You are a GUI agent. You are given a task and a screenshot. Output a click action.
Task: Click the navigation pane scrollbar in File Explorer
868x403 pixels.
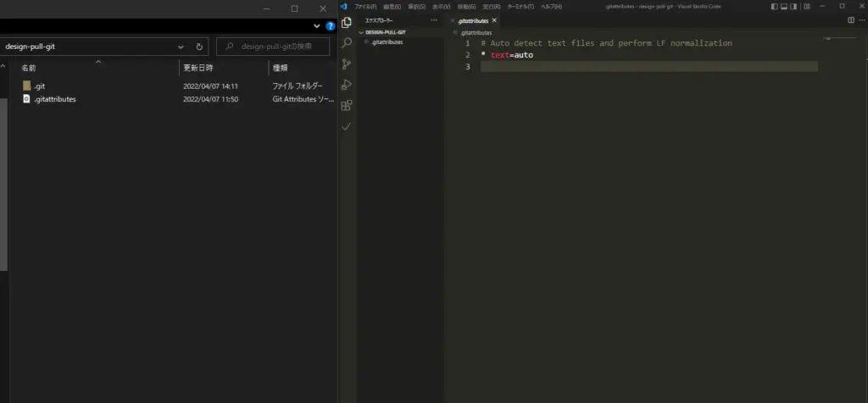point(3,184)
